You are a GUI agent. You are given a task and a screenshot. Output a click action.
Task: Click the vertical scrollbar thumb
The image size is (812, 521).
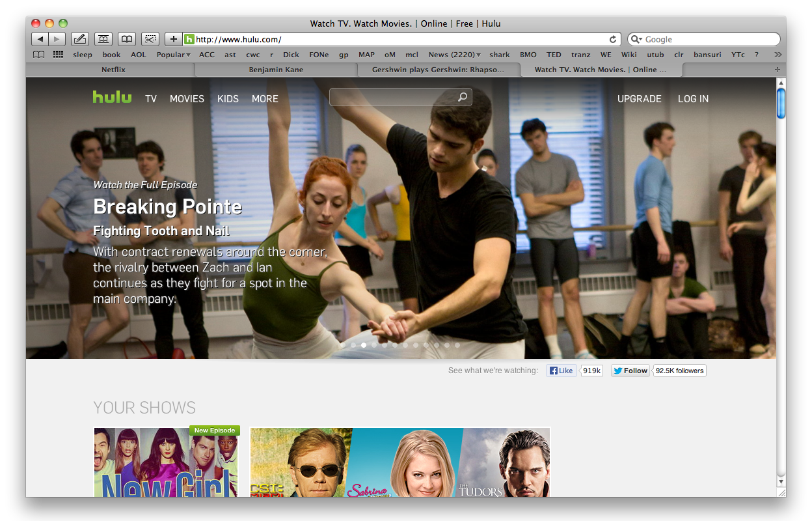click(x=781, y=104)
